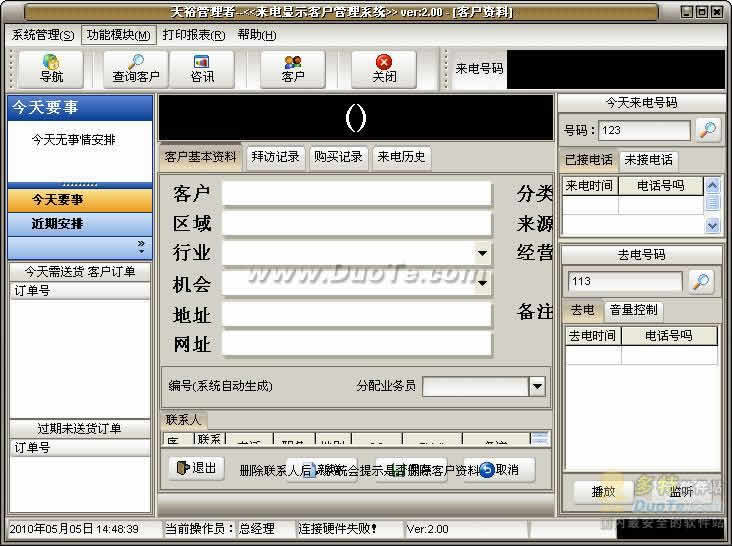The width and height of the screenshot is (732, 546).
Task: Select the 联系人 tab
Action: 183,420
